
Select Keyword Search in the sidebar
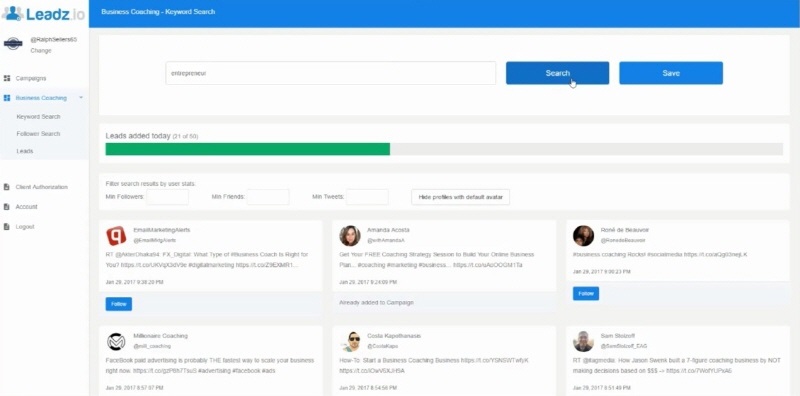38,117
